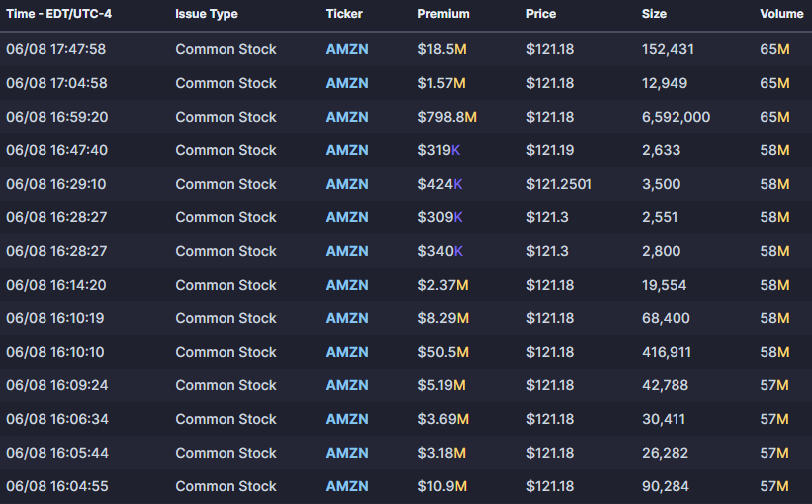Viewport: 812px width, 504px height.
Task: Click the $121.19 price cell
Action: coord(550,150)
